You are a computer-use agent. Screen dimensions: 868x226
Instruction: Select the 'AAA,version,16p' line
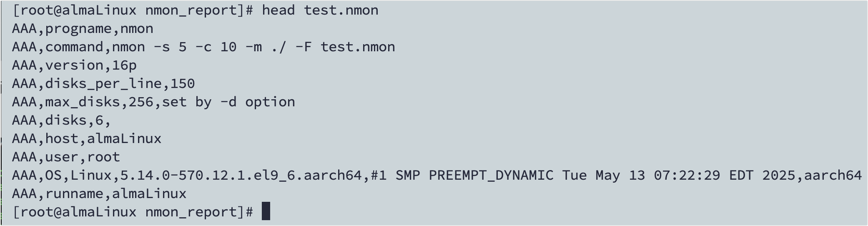click(x=74, y=65)
